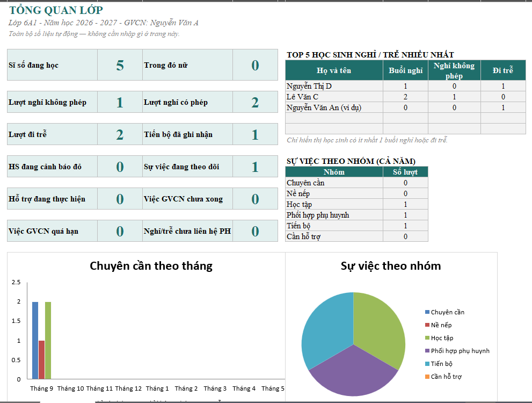Screen dimensions: 532x403
Task: Select the "Nghỉ không phép" column header
Action: [x=454, y=70]
